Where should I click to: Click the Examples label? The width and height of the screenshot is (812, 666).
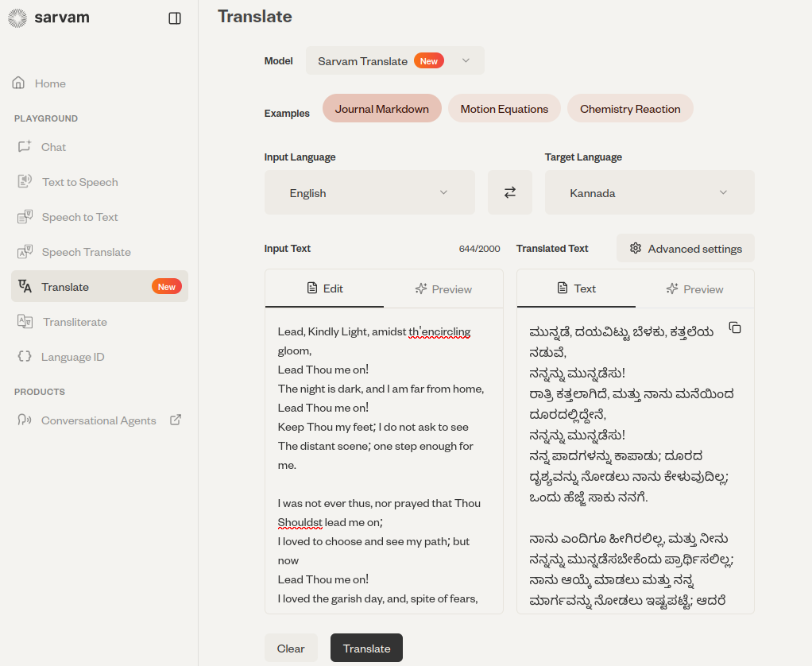(287, 113)
